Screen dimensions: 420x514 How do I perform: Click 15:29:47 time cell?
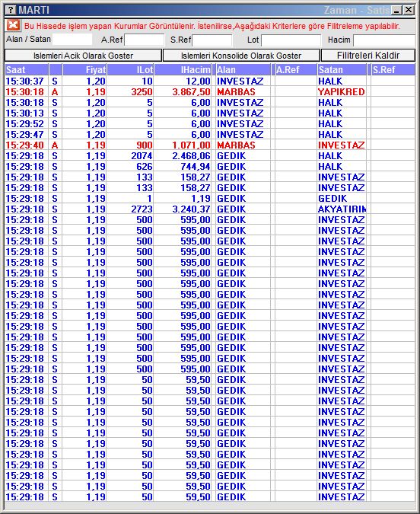25,134
